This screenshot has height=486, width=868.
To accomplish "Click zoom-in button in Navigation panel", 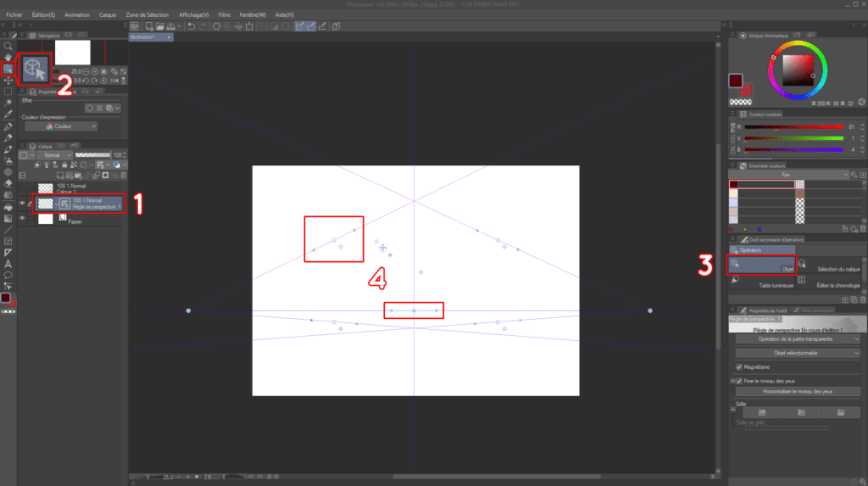I will click(x=95, y=71).
